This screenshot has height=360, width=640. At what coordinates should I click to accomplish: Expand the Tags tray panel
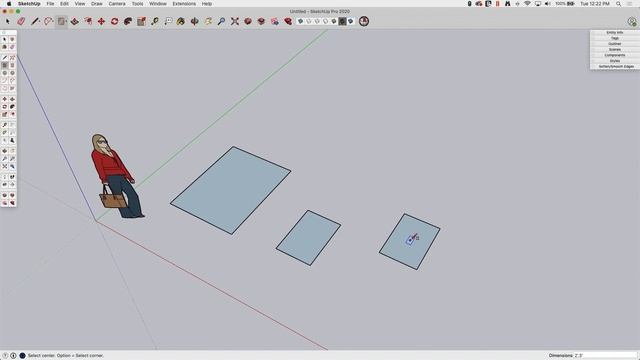pyautogui.click(x=615, y=38)
